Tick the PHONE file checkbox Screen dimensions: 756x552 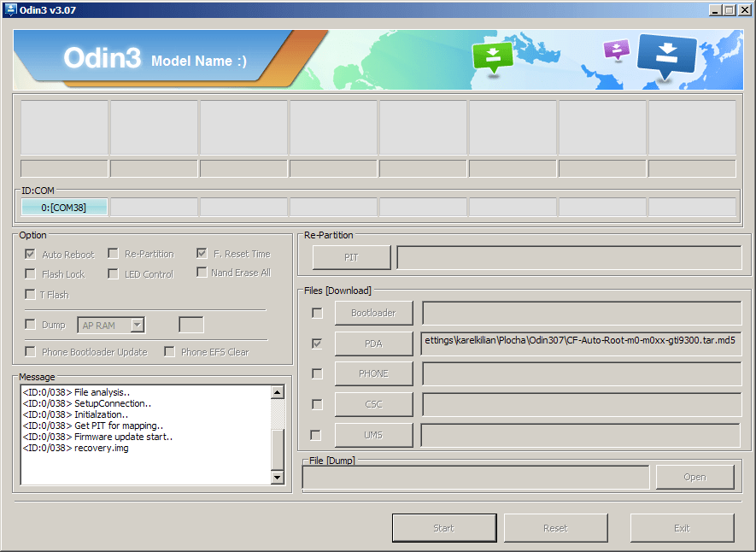pyautogui.click(x=317, y=373)
